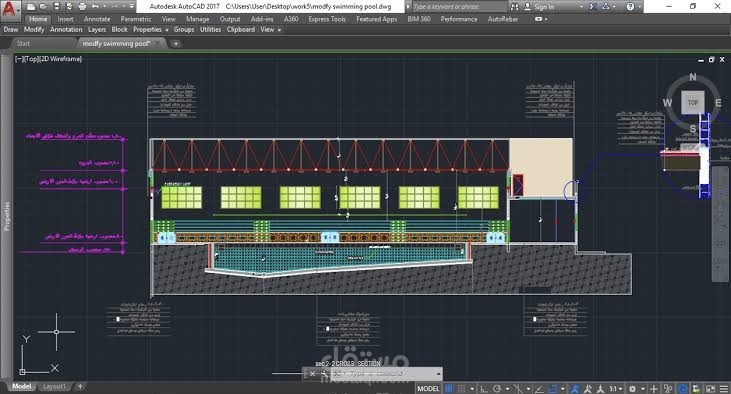This screenshot has width=731, height=394.
Task: Open the Utilities panel
Action: click(x=210, y=29)
